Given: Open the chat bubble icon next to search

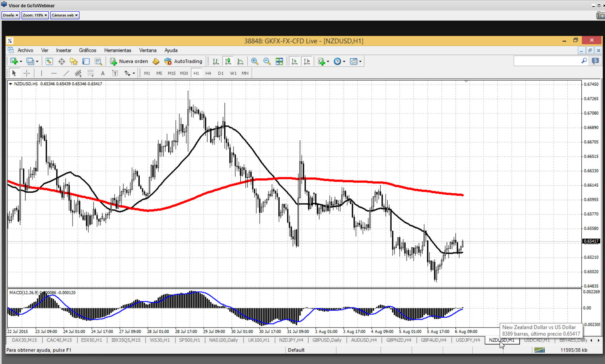Looking at the screenshot, I should point(596,61).
